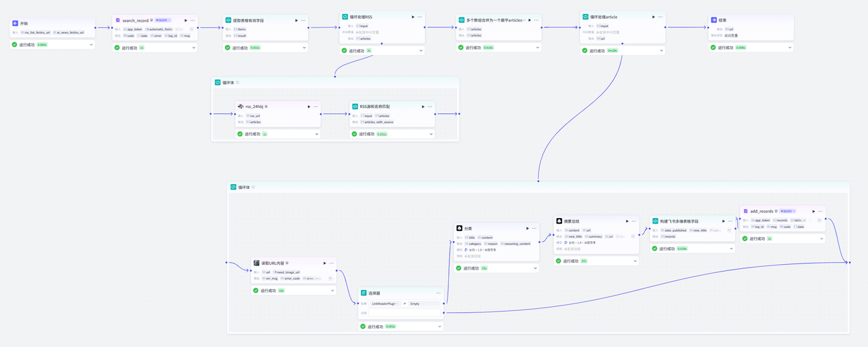
Task: Click the LinkReaderPlugin condition field in 选择器
Action: (x=385, y=304)
